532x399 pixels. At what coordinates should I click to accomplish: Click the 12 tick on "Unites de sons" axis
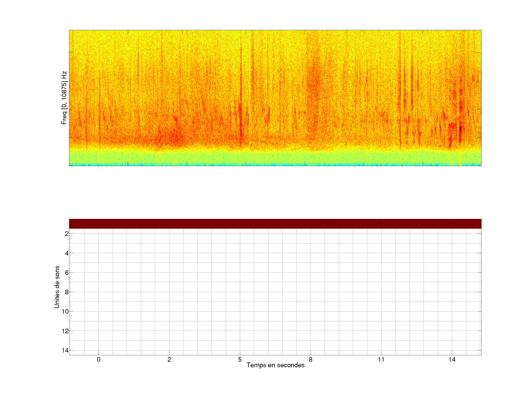65,331
